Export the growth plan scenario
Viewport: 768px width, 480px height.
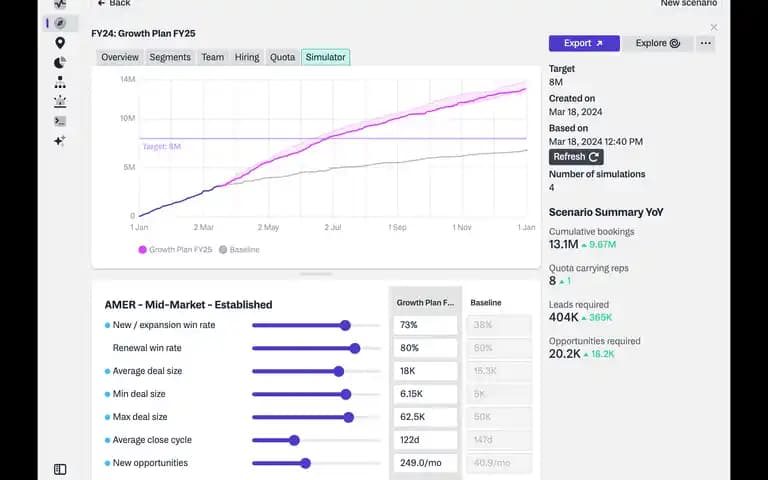pos(584,43)
